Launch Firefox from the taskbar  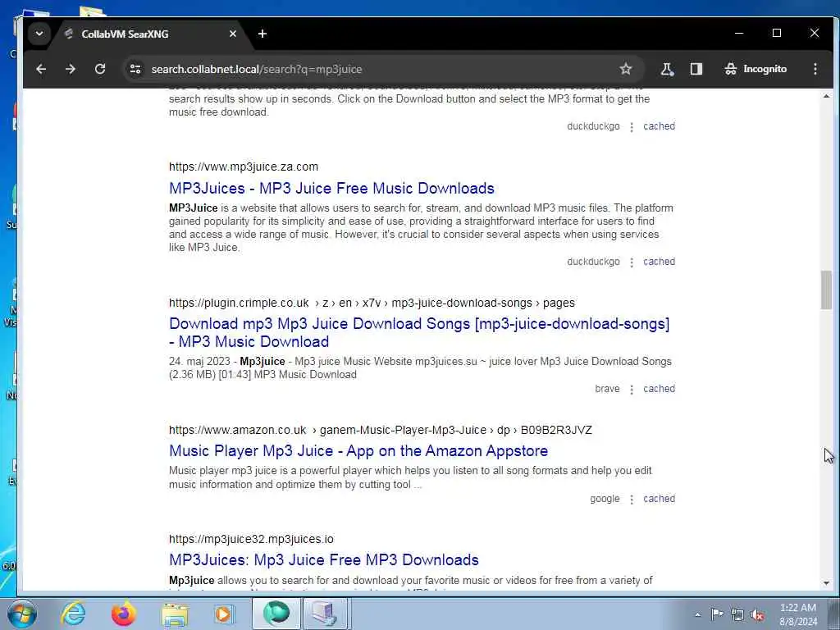pos(123,614)
